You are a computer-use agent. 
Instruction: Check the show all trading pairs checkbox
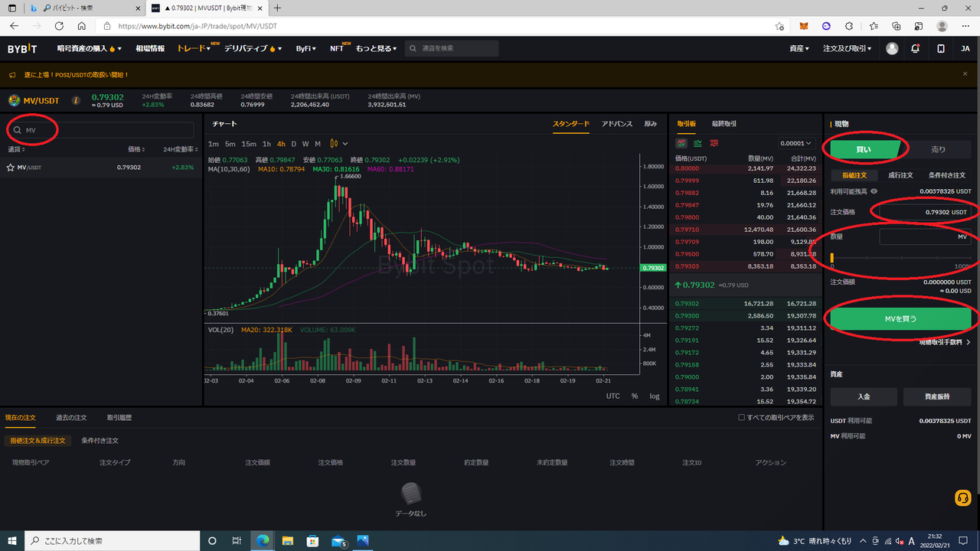coord(741,418)
